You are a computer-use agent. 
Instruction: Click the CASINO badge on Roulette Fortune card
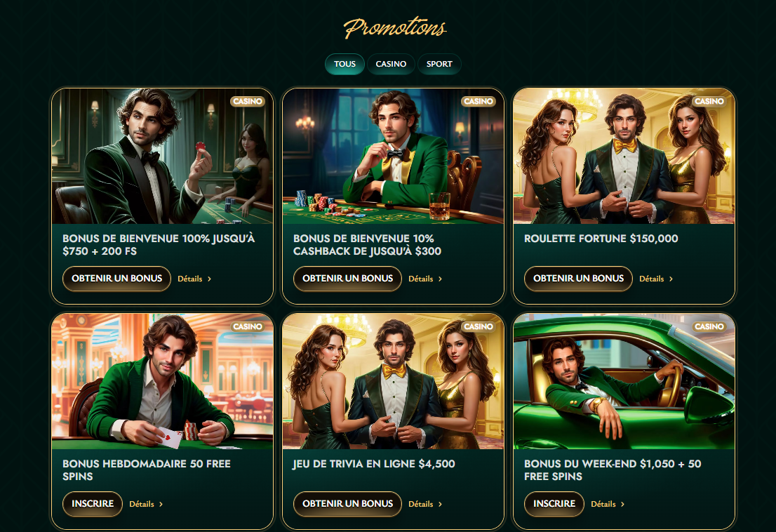click(x=709, y=101)
